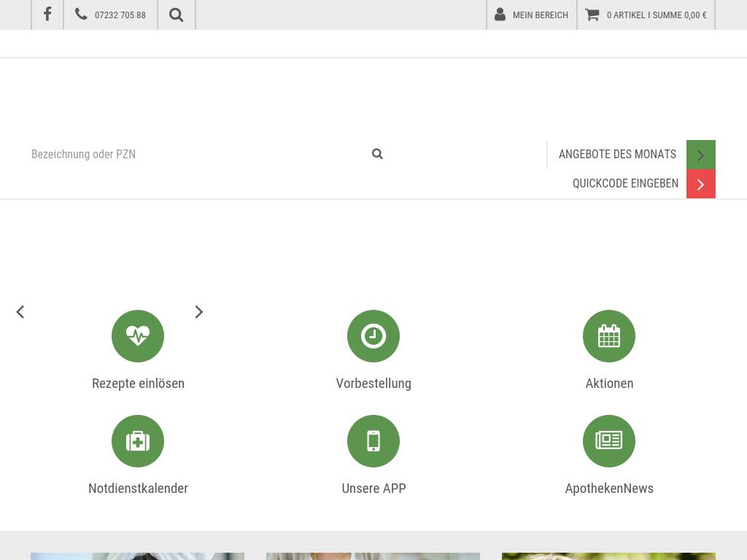Go to previous slide with left chevron
The image size is (747, 560).
[20, 312]
